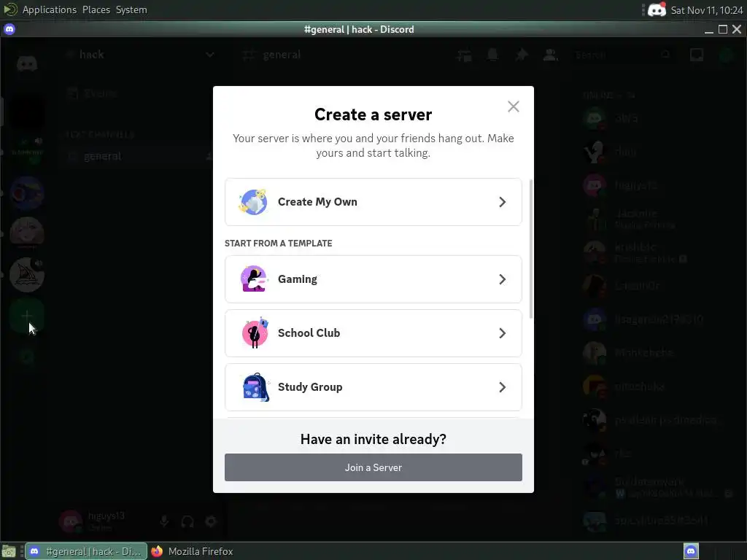Screen dimensions: 747x560
Task: Click the Discord home icon in sidebar
Action: coord(27,63)
